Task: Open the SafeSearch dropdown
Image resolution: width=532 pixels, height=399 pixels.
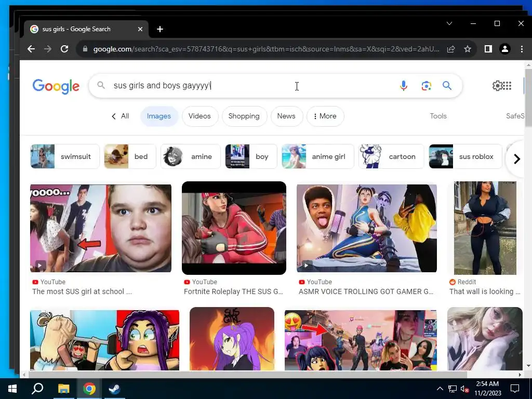Action: [515, 116]
